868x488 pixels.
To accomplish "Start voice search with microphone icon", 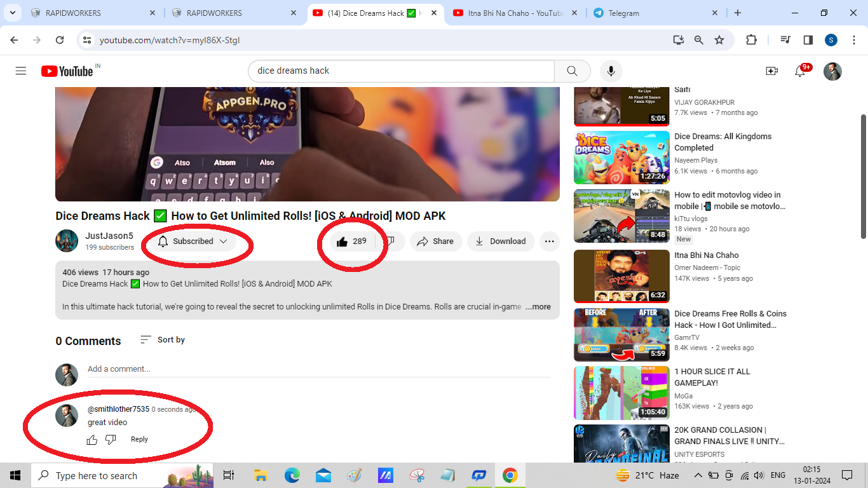I will 611,71.
